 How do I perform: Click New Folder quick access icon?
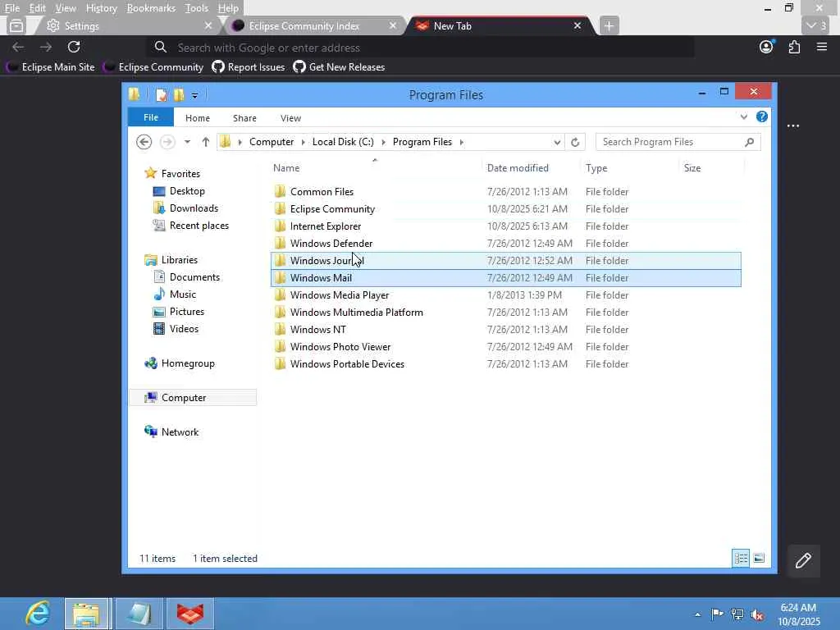click(179, 95)
